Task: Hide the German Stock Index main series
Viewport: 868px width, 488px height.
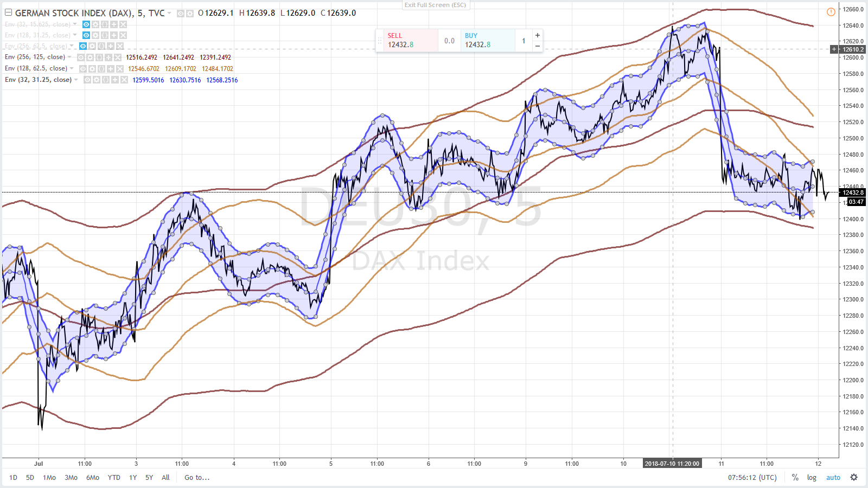Action: pyautogui.click(x=181, y=14)
